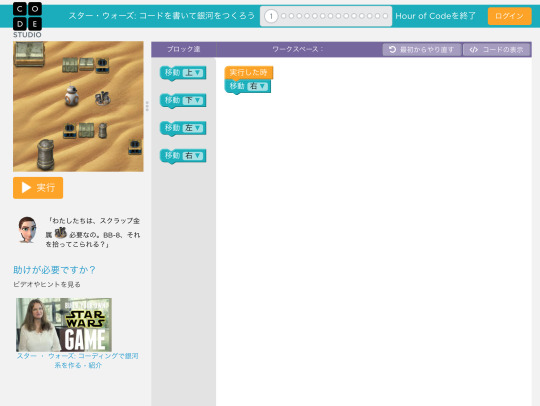The image size is (540, 406).
Task: Click the resize grip dots beside the game area
Action: point(147,106)
